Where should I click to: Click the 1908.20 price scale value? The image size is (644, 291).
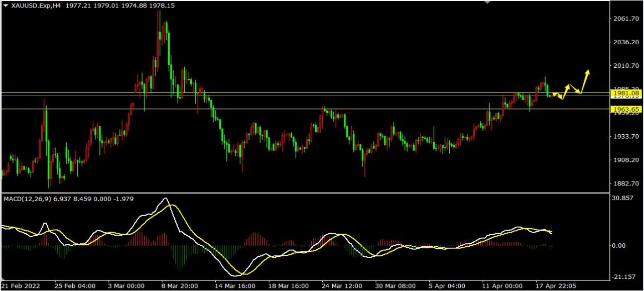click(x=626, y=160)
